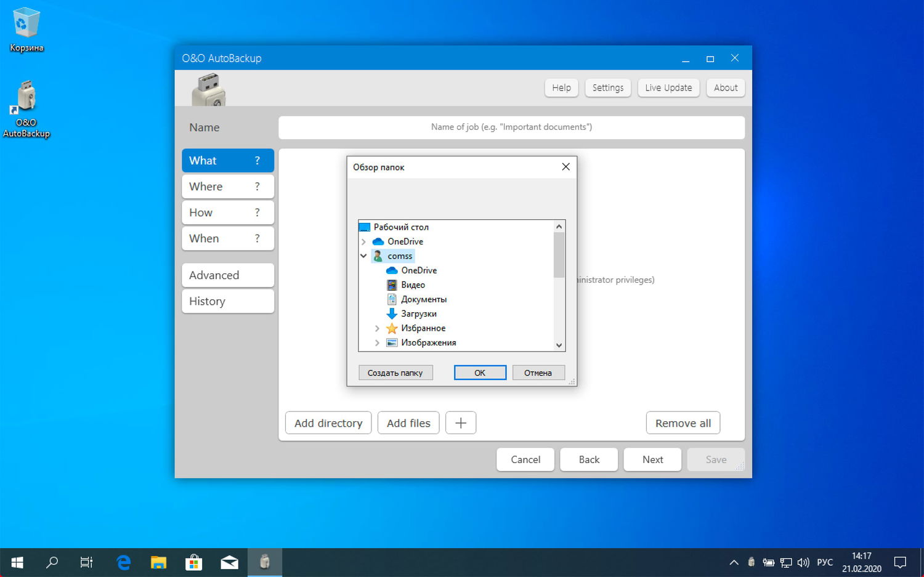Viewport: 924px width, 577px height.
Task: Open the volume control in system tray
Action: click(803, 562)
